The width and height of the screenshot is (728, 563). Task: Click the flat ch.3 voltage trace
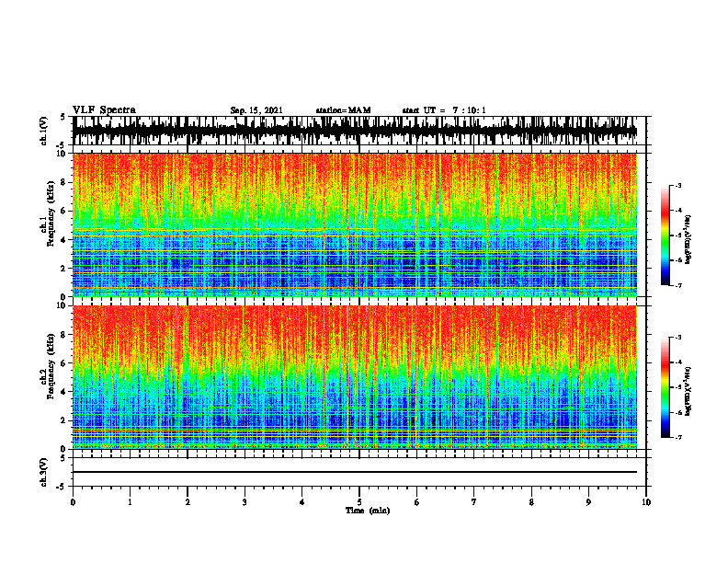[355, 472]
